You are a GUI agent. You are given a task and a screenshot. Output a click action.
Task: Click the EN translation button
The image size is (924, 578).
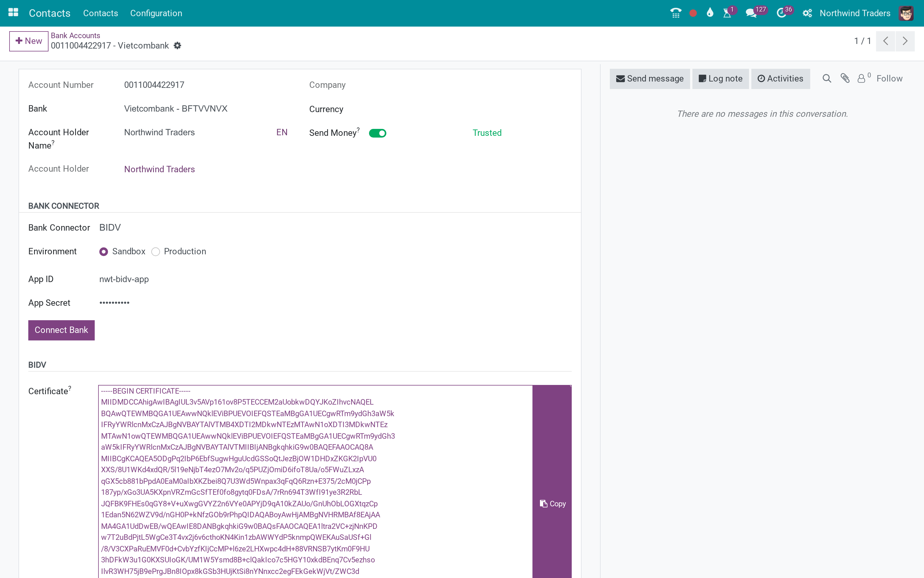point(282,132)
